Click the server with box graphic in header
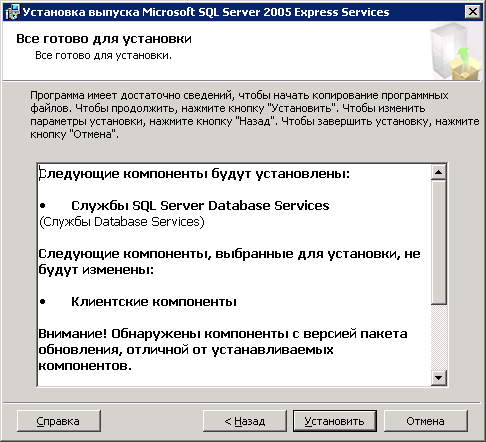Viewport: 486px width, 442px height. [x=456, y=51]
